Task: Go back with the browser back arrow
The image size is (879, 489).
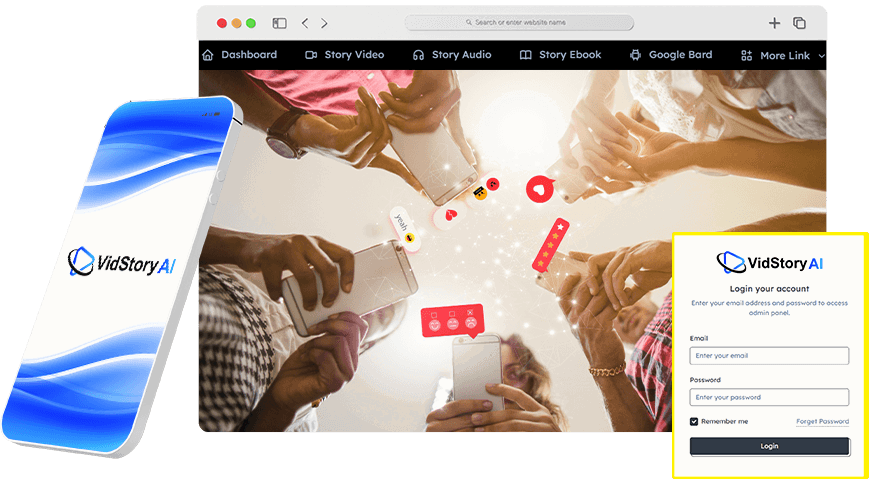Action: tap(305, 23)
